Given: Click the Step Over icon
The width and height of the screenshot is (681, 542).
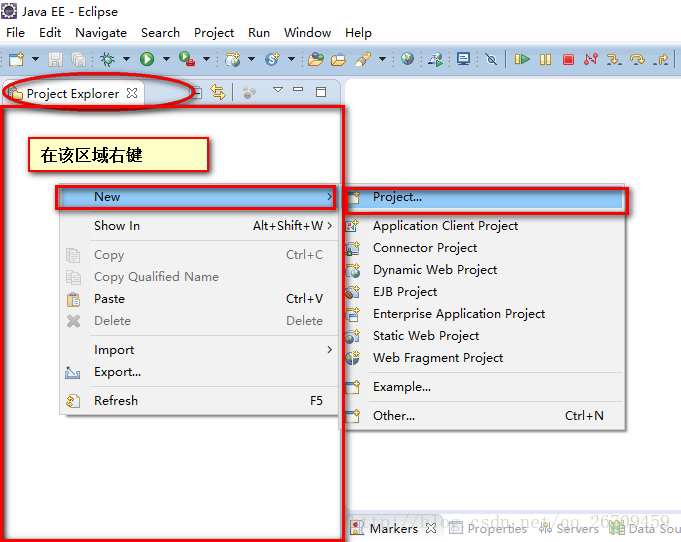Looking at the screenshot, I should pyautogui.click(x=637, y=59).
